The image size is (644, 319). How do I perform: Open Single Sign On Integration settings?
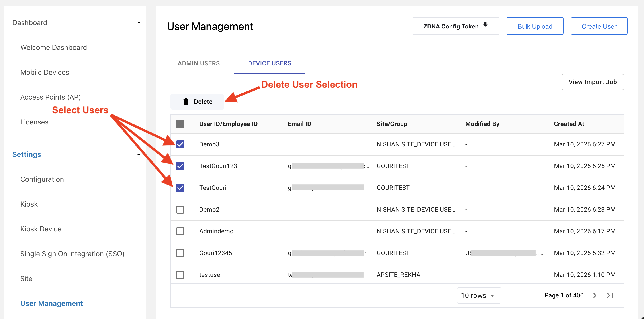click(x=72, y=254)
